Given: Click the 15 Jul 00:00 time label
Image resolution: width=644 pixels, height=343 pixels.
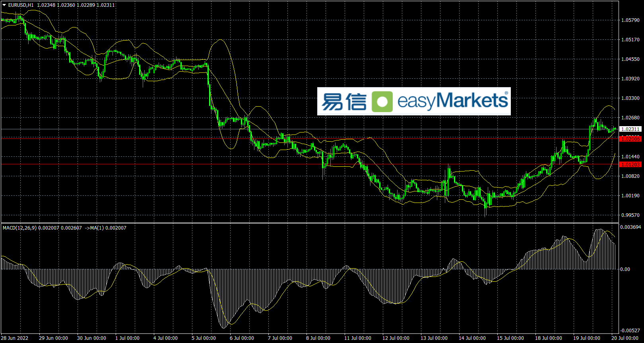Looking at the screenshot, I should coord(510,338).
